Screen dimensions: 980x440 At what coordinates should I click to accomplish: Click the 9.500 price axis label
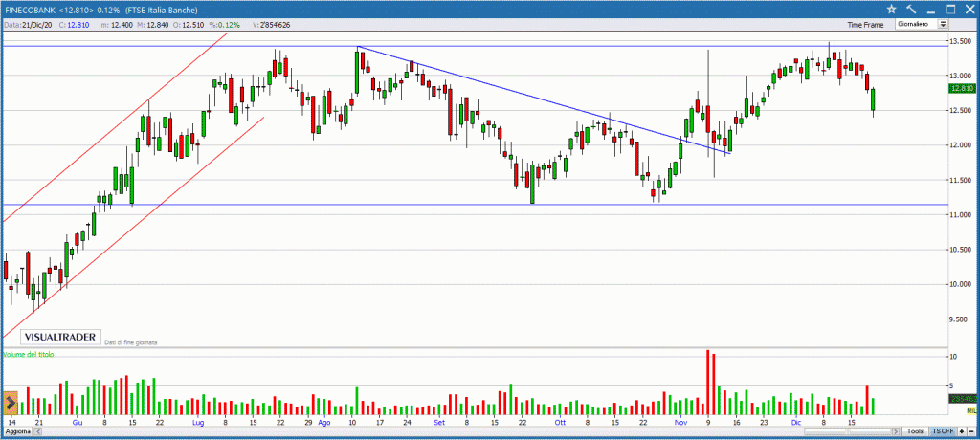point(959,319)
